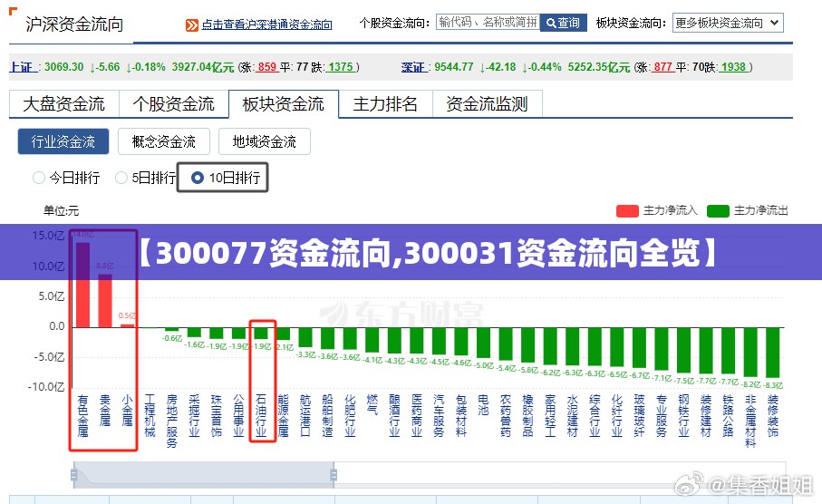Click the Shanghai 跌 count 1375
The image size is (822, 504).
340,67
